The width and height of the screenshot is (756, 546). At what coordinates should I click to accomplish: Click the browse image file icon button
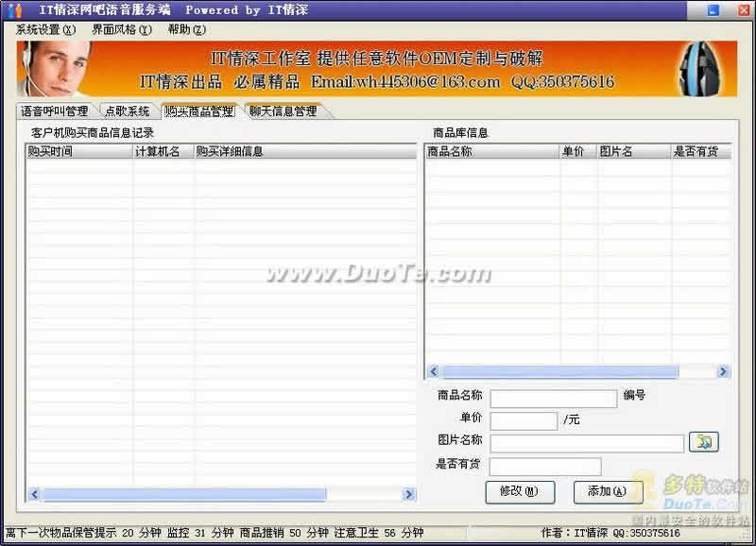704,442
